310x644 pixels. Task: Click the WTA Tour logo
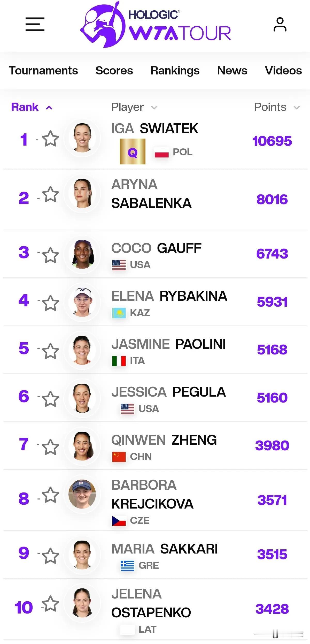(156, 25)
